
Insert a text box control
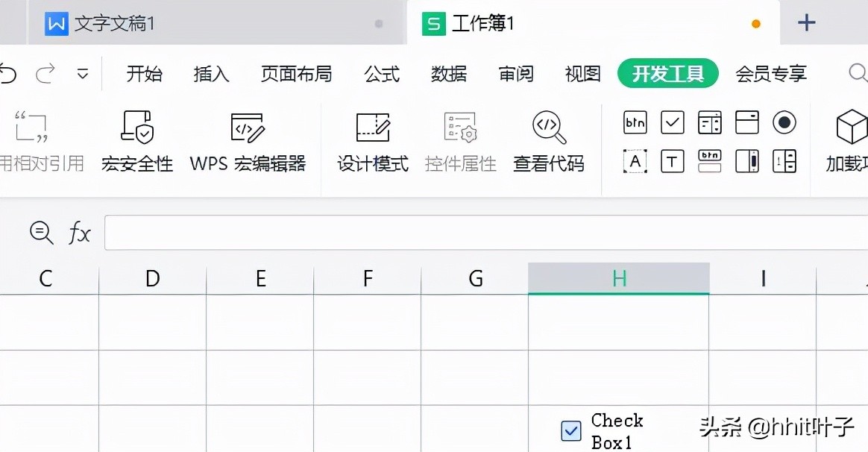click(672, 161)
